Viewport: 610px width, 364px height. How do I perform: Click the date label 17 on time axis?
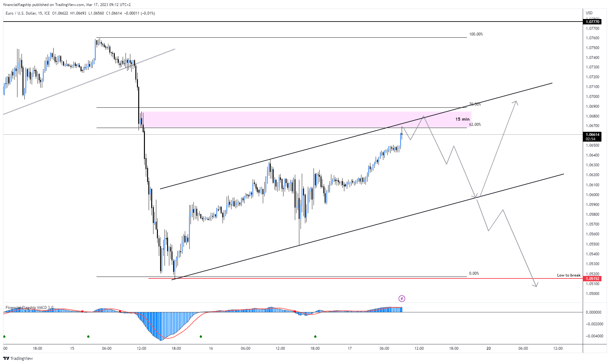coord(350,348)
